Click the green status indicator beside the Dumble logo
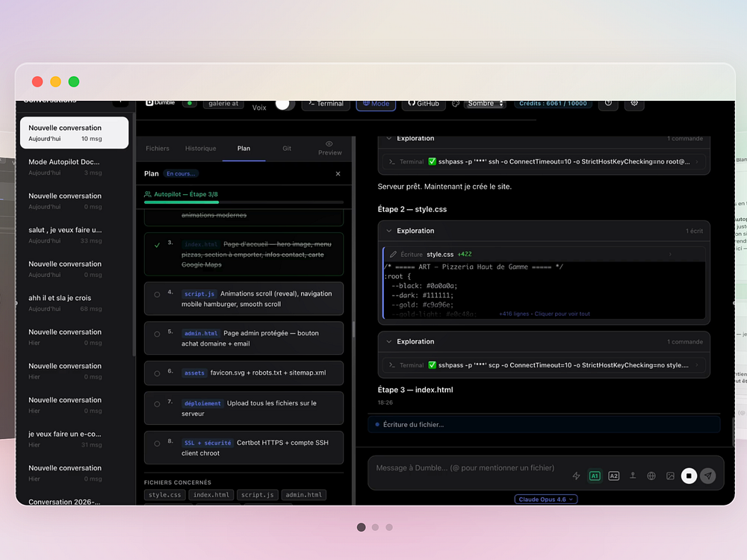Image resolution: width=747 pixels, height=560 pixels. click(190, 103)
